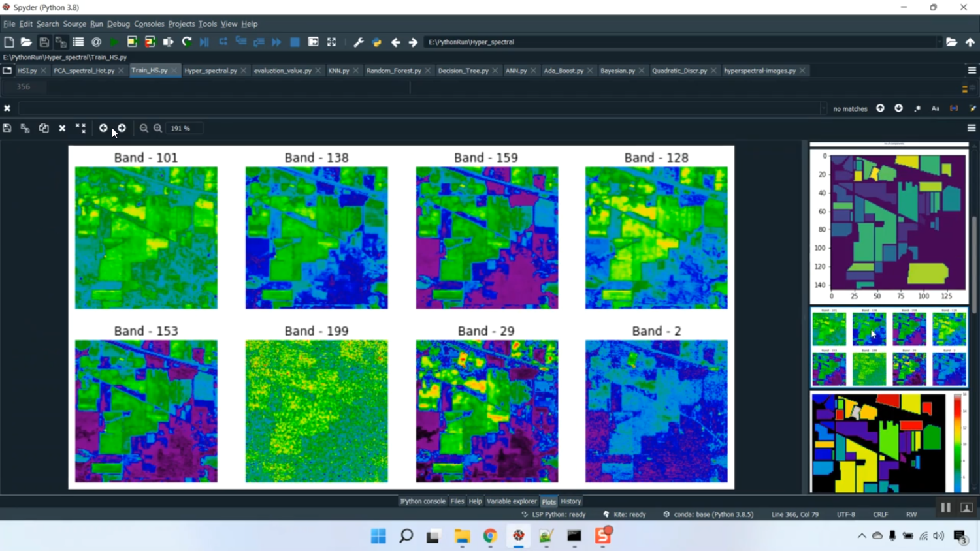Switch to the Hyper_spectral.py tab
Screen dimensions: 980x551
click(210, 71)
